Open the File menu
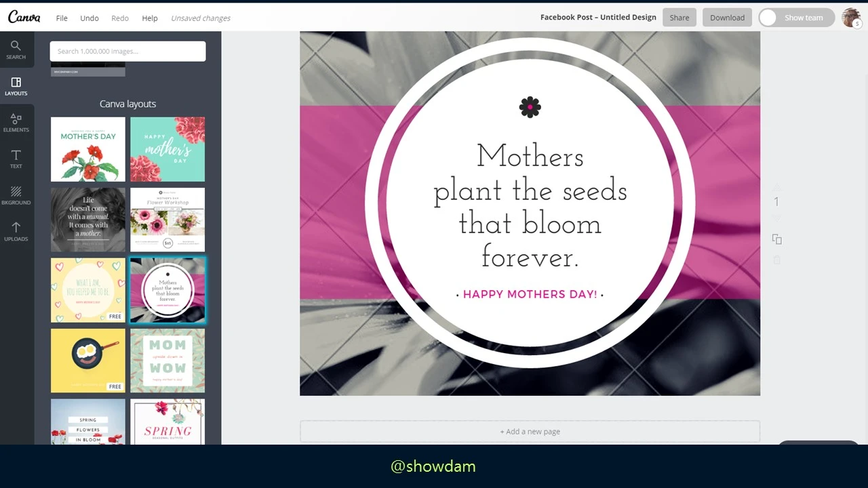 pyautogui.click(x=62, y=18)
